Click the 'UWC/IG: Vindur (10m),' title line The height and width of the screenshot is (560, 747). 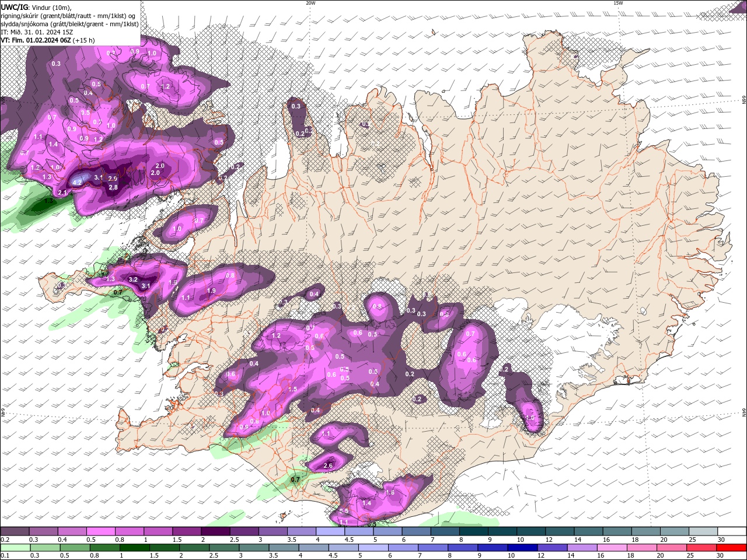tap(36, 6)
